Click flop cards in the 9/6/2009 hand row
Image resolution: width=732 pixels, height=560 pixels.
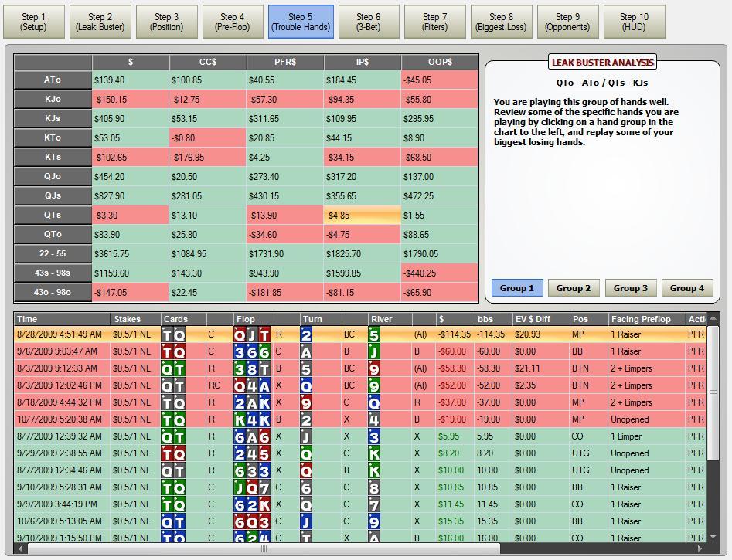point(252,351)
